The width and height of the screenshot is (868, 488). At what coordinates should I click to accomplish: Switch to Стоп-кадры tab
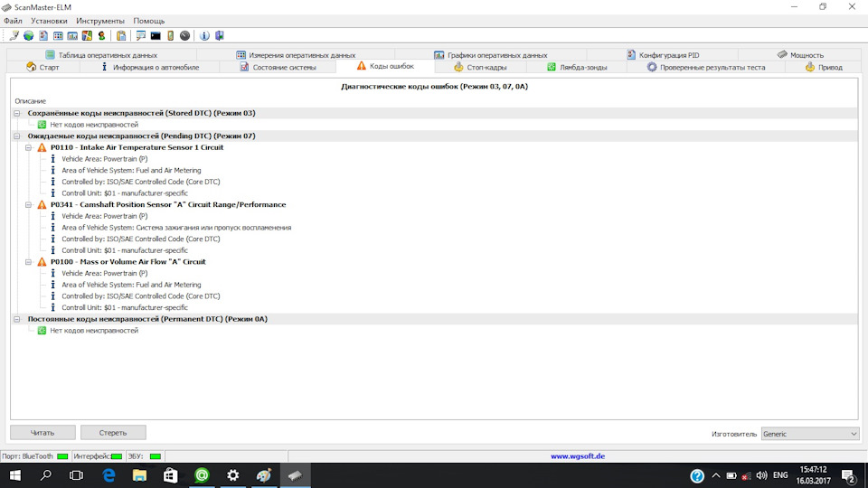480,67
